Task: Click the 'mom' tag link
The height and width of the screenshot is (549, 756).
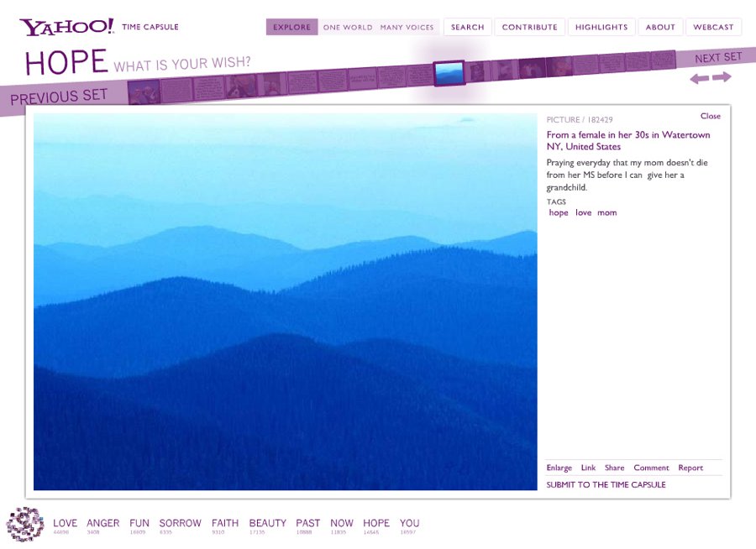Action: pos(606,212)
